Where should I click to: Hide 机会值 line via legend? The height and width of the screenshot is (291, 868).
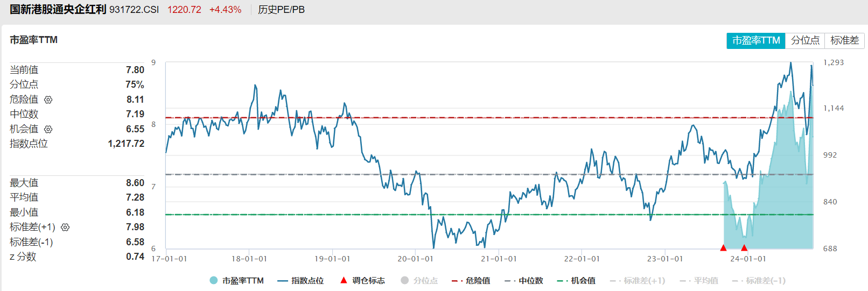[576, 281]
